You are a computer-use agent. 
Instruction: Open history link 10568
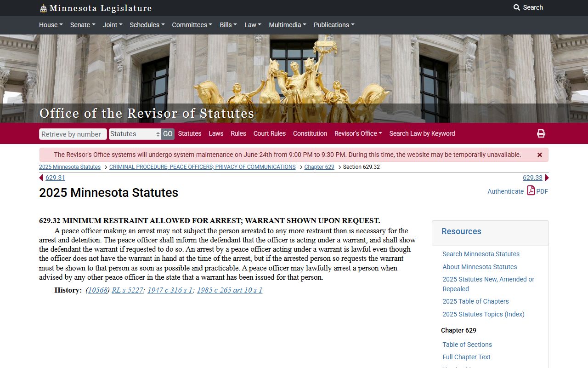click(97, 290)
